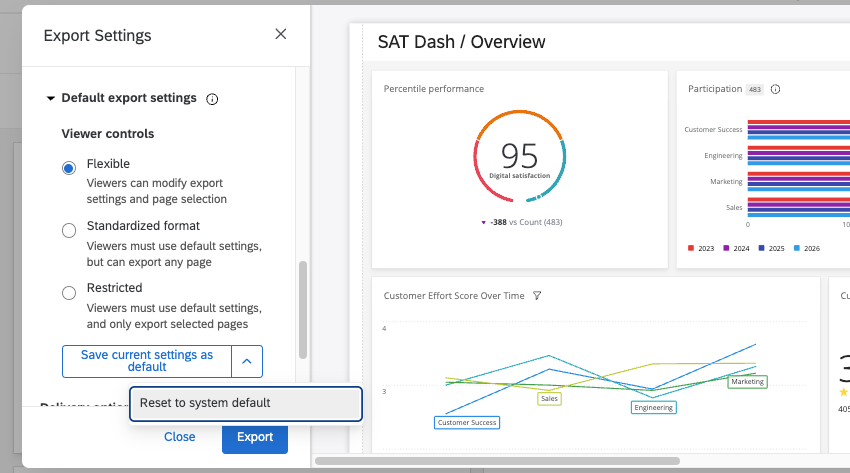This screenshot has height=473, width=850.
Task: Click the Engineering label on the line chart
Action: point(653,407)
